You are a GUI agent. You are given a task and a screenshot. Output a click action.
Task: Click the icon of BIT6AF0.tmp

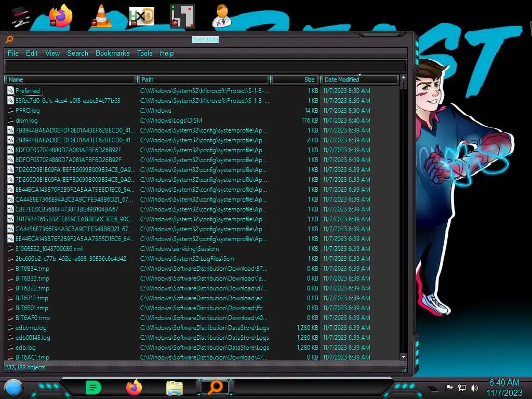pyautogui.click(x=10, y=318)
